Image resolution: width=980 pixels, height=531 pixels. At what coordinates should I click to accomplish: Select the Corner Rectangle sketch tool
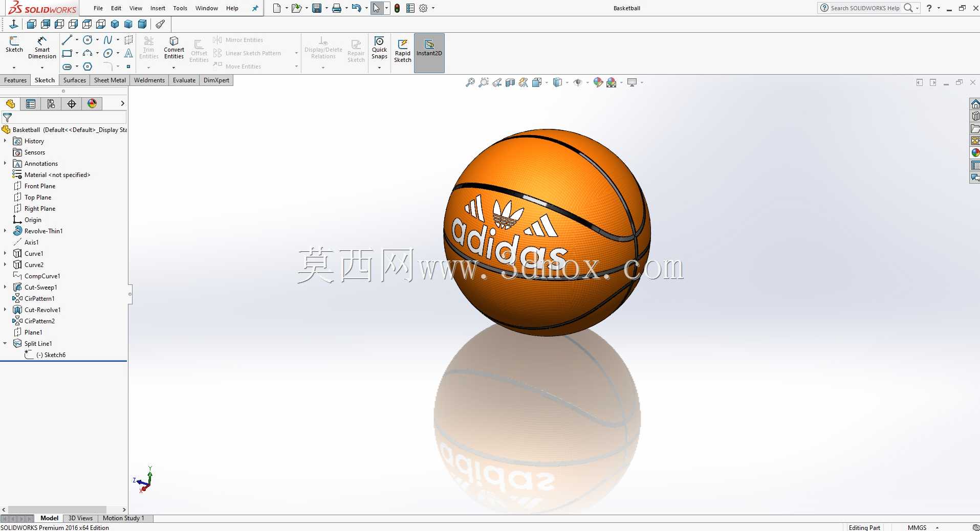(x=67, y=53)
